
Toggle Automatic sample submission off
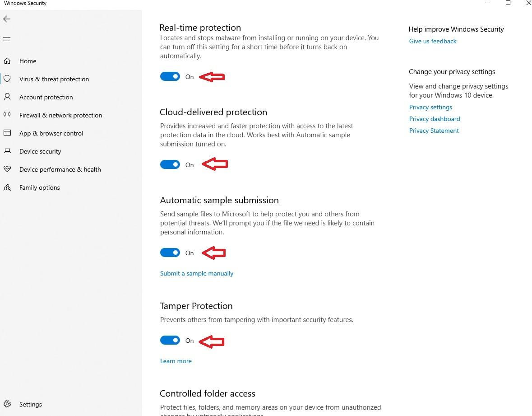point(170,253)
